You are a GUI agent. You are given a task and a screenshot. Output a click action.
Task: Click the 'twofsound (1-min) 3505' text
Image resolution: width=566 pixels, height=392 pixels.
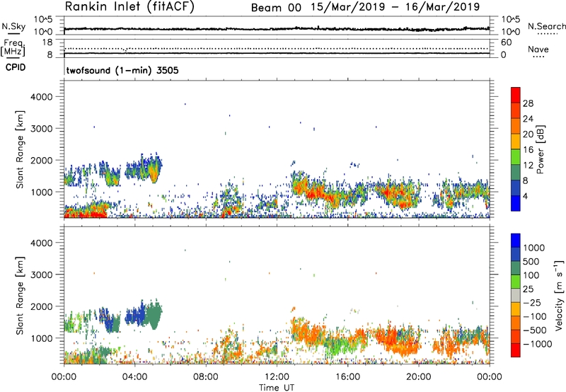tap(122, 70)
